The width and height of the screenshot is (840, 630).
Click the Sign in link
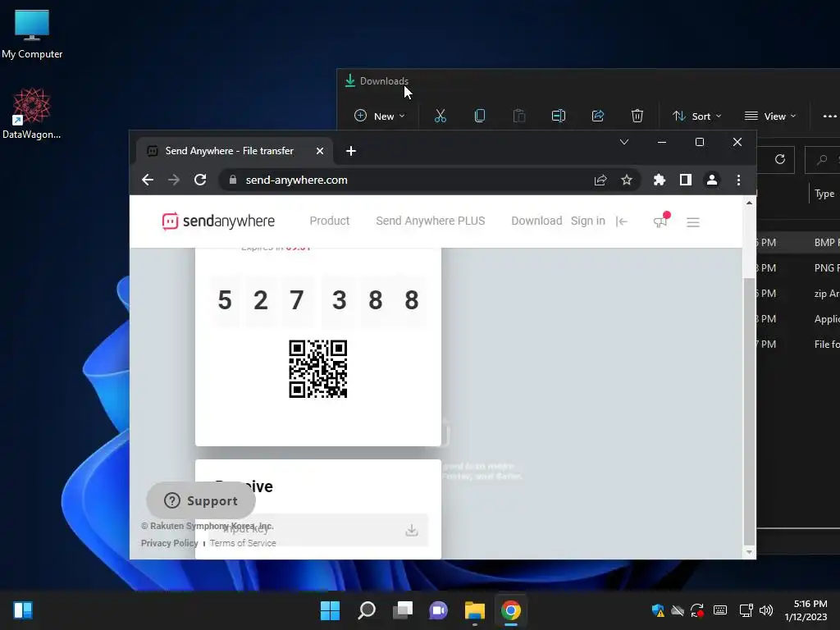[587, 221]
